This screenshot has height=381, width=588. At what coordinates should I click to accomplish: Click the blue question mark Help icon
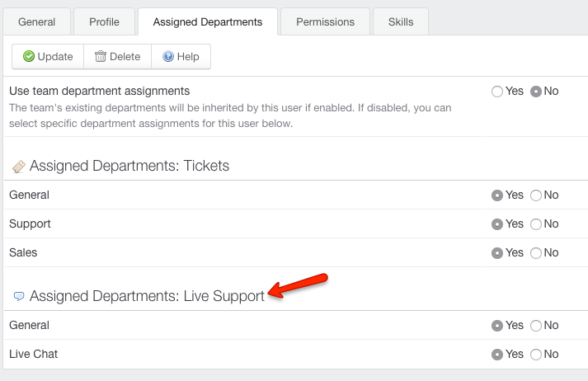168,57
